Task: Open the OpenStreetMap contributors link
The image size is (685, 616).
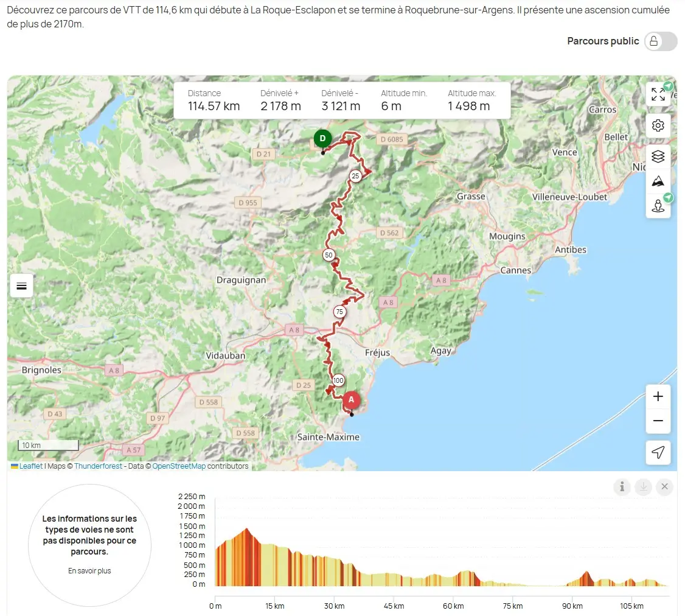Action: [x=179, y=466]
